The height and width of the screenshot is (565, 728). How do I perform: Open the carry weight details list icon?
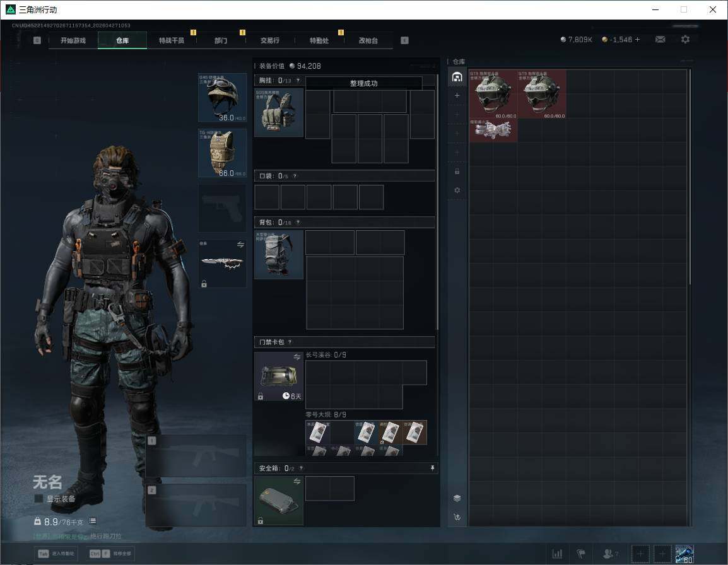click(x=93, y=521)
